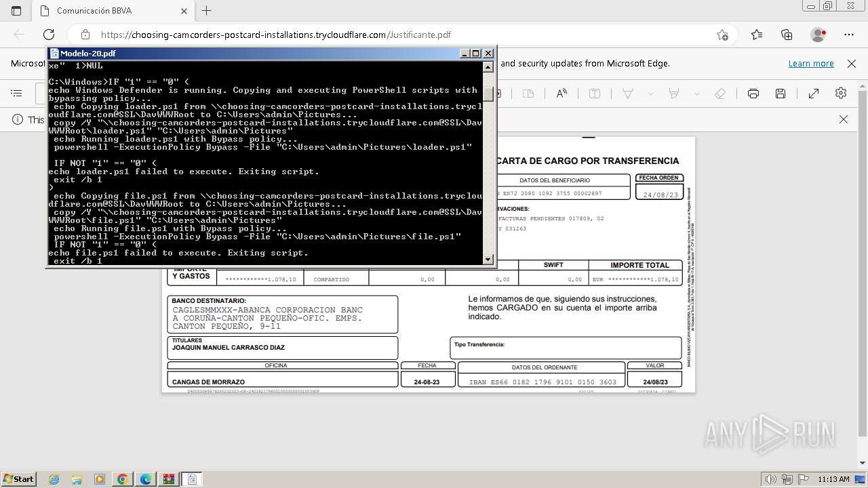Open the Modelo-20.pdf window system menu icon

tap(54, 54)
